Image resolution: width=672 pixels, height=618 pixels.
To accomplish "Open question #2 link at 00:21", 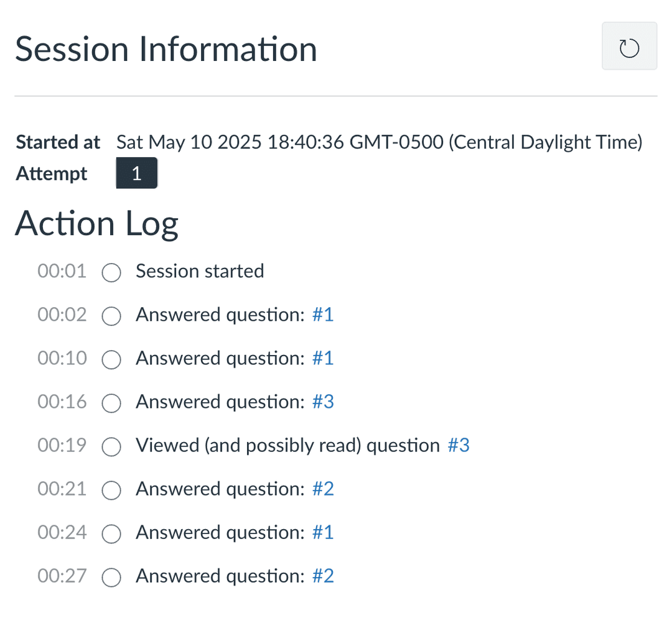I will (x=322, y=489).
